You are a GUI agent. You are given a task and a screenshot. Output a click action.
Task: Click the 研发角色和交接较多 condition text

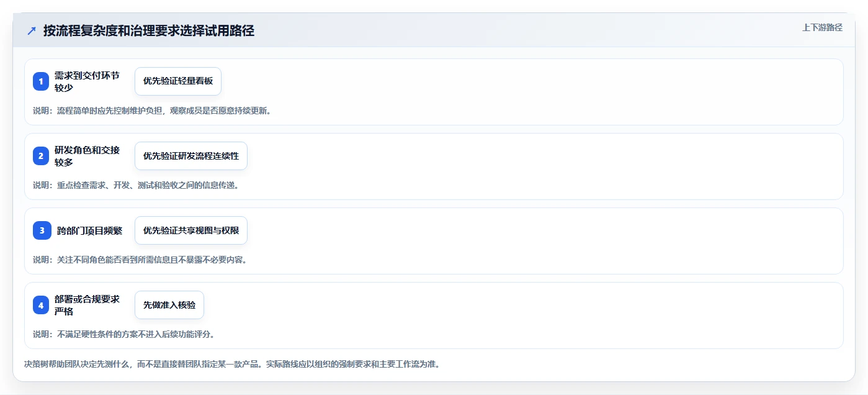coord(87,156)
